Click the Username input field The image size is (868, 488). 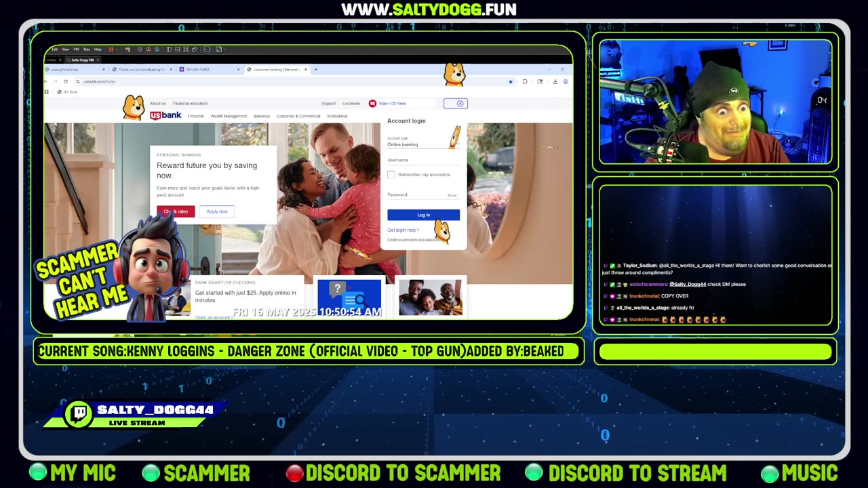click(423, 161)
